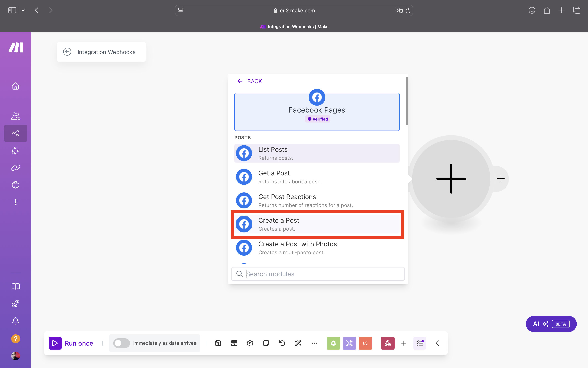Select the Get Post Reactions module
The image size is (588, 368).
click(x=317, y=201)
